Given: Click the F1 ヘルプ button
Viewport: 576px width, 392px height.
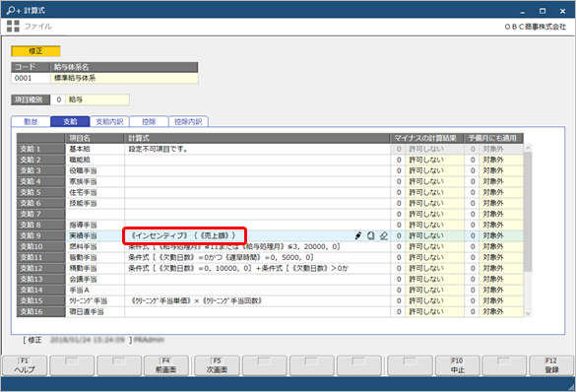Looking at the screenshot, I should click(x=25, y=365).
